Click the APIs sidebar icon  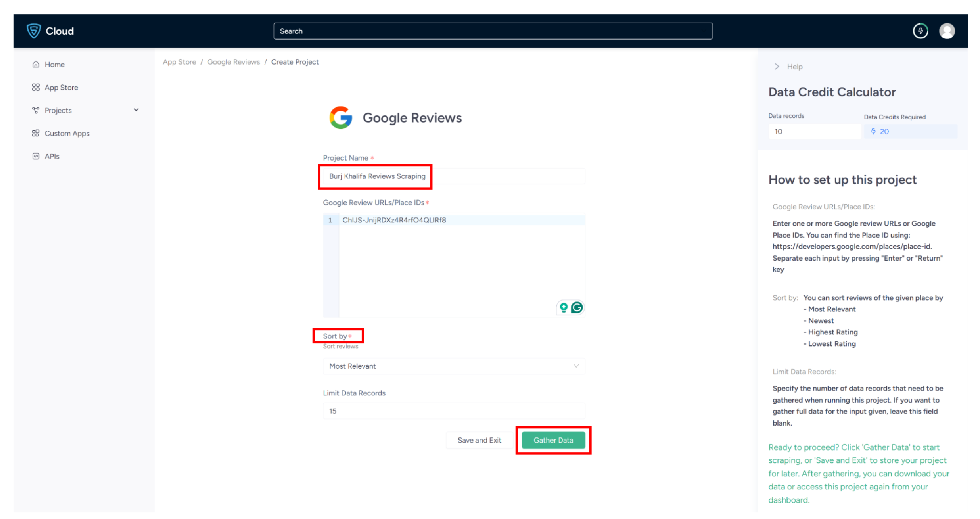(x=36, y=156)
